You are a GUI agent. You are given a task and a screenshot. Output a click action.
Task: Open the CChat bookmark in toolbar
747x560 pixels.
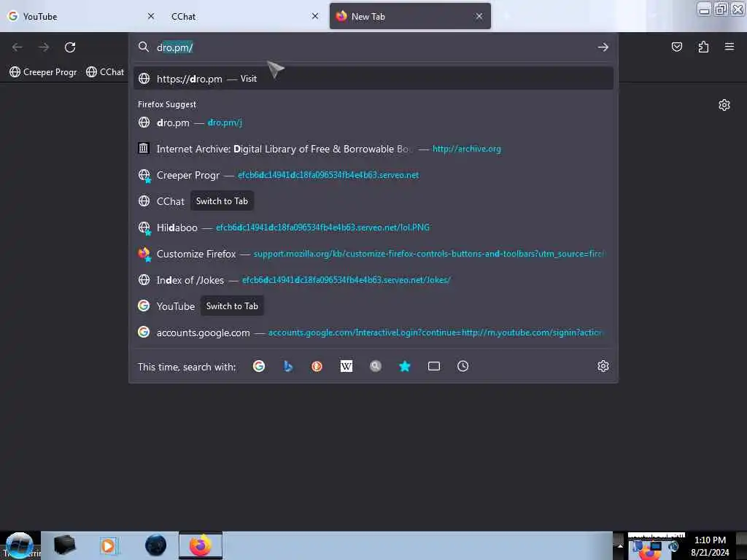coord(105,72)
